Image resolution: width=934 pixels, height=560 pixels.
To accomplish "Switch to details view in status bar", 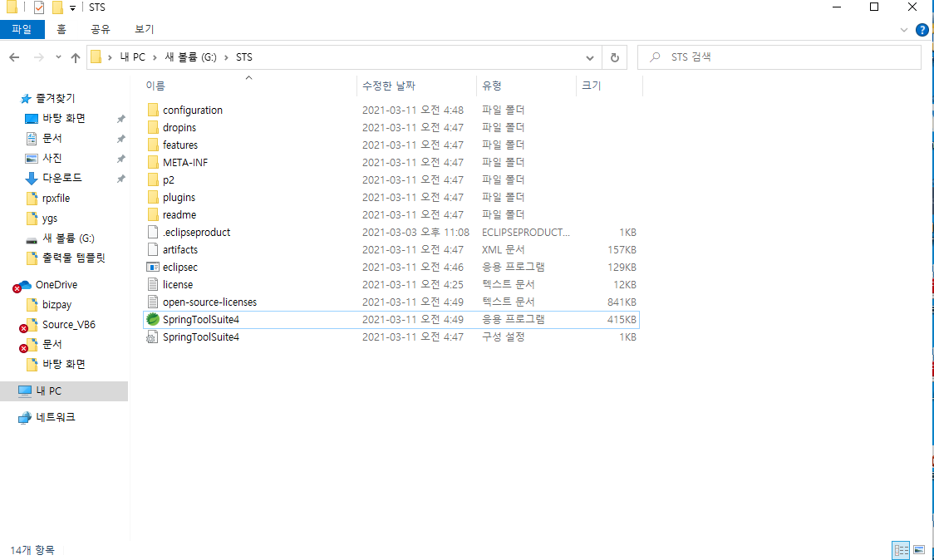I will [901, 550].
